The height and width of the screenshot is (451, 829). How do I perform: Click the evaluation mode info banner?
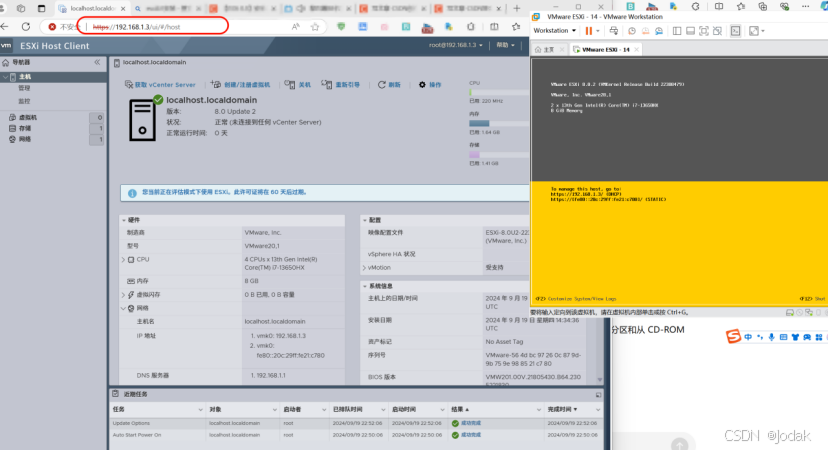325,193
